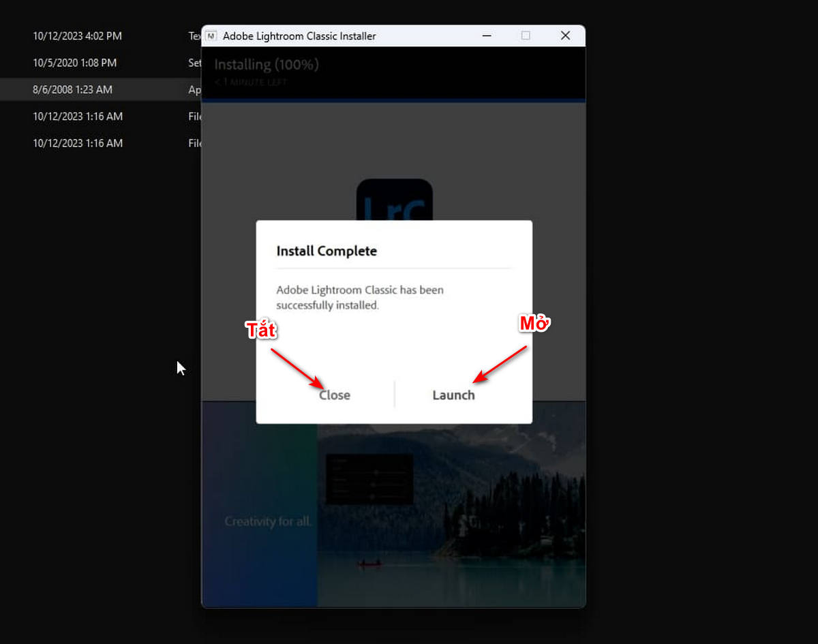Select the file row dated 8/6/2008 1:23 AM
Image resolution: width=818 pixels, height=644 pixels.
click(x=101, y=89)
